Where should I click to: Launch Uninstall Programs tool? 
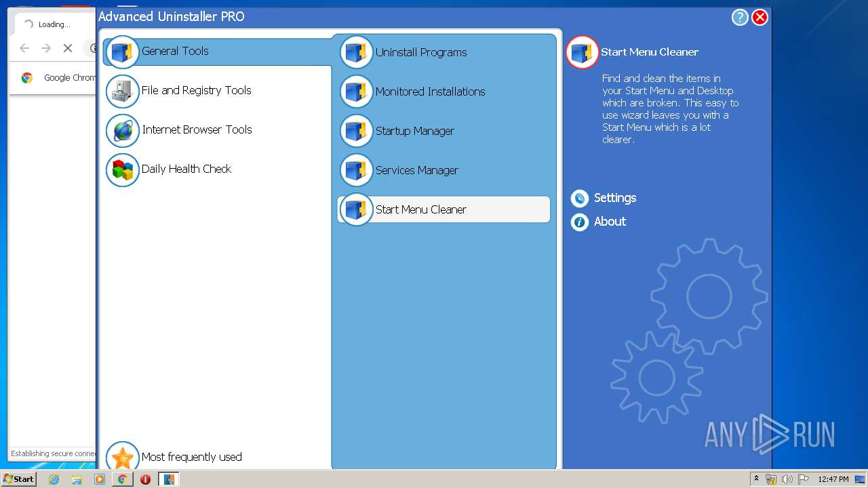tap(444, 52)
